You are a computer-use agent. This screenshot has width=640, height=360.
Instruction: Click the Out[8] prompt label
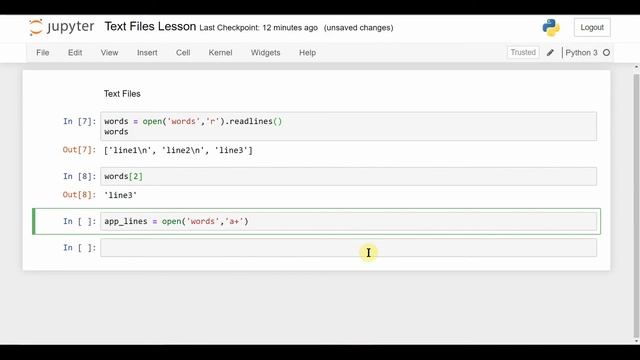[x=79, y=195]
